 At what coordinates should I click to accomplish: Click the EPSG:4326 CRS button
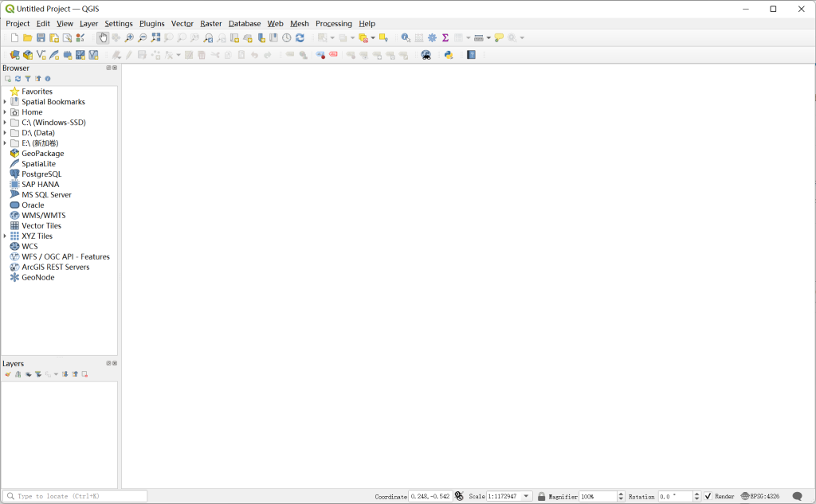[760, 496]
